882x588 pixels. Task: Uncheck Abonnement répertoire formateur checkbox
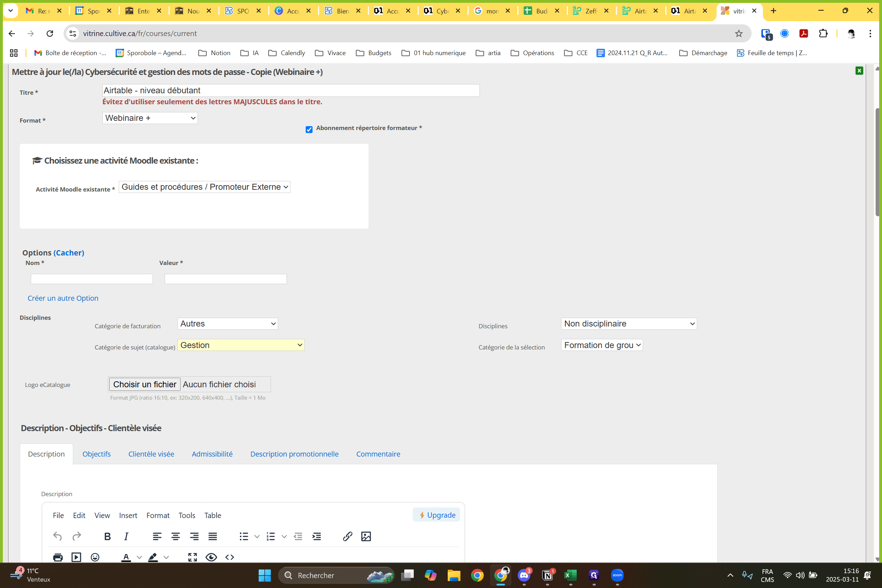pyautogui.click(x=309, y=129)
